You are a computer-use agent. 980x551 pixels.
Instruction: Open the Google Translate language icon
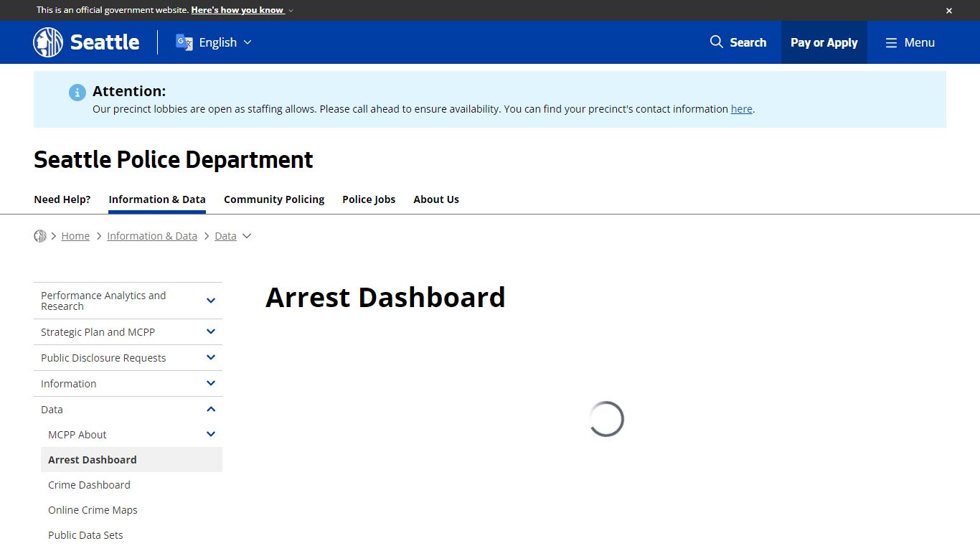pos(184,42)
